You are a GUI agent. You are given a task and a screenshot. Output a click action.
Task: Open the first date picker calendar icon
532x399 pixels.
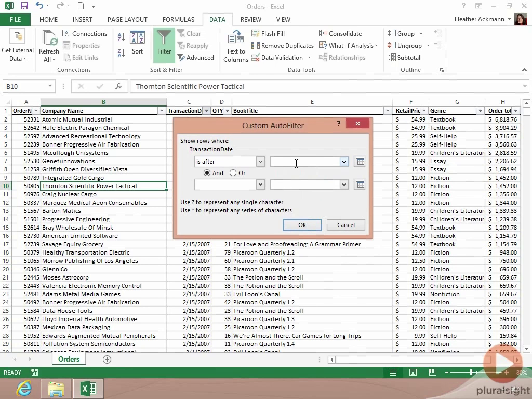[359, 162]
